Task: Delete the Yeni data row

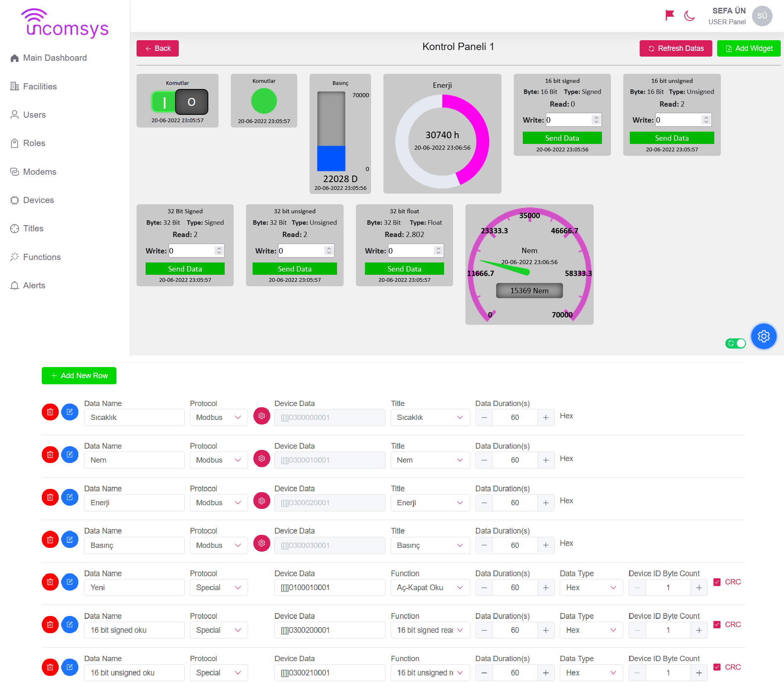Action: (x=50, y=582)
